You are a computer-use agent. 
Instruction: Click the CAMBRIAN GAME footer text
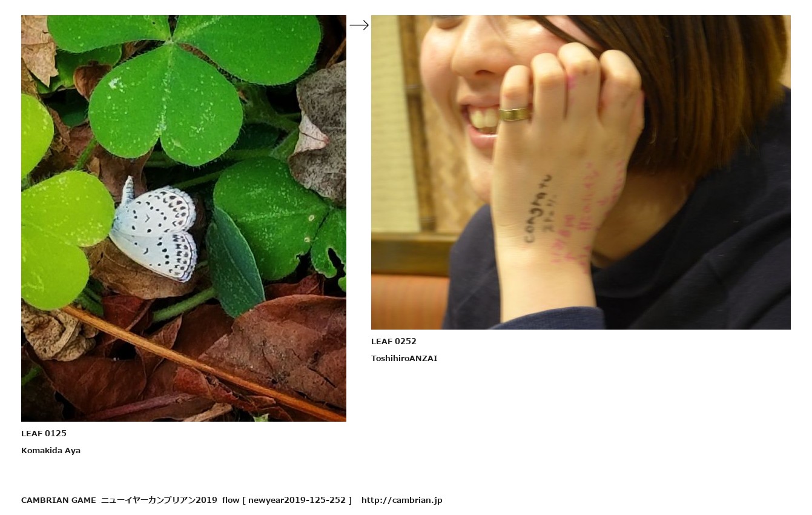[x=59, y=500]
